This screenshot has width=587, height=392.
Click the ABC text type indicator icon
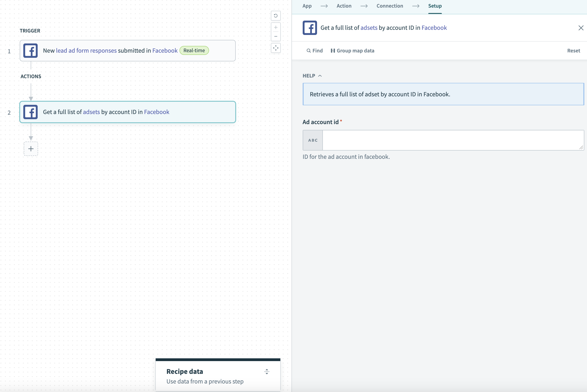coord(312,140)
